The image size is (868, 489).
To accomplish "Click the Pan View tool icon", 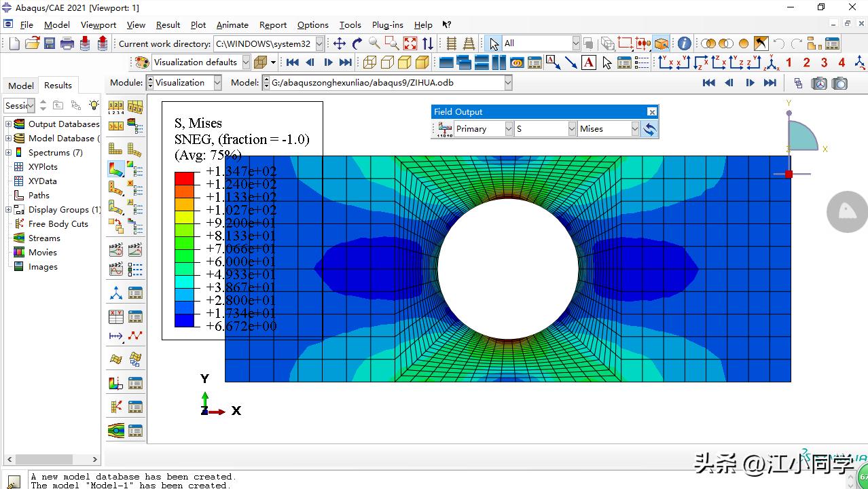I will (339, 43).
